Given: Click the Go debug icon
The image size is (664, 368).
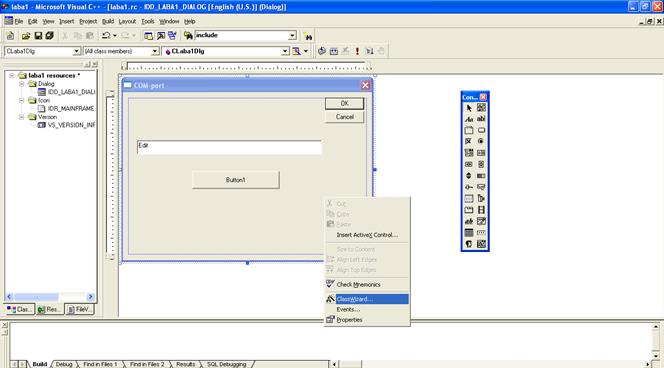Looking at the screenshot, I should click(x=370, y=51).
